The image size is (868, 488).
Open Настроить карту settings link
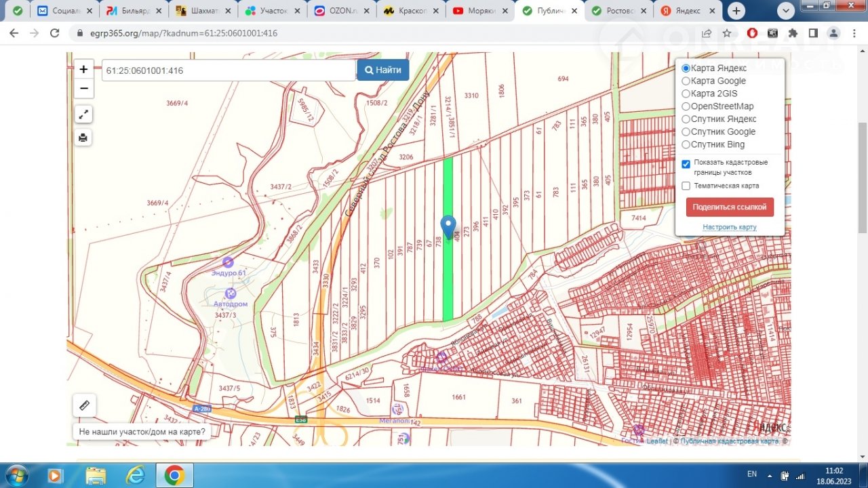click(x=730, y=227)
